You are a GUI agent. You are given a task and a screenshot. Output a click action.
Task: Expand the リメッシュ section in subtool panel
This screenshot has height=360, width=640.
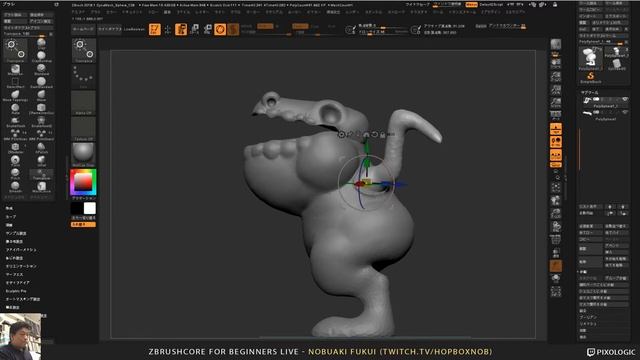588,324
